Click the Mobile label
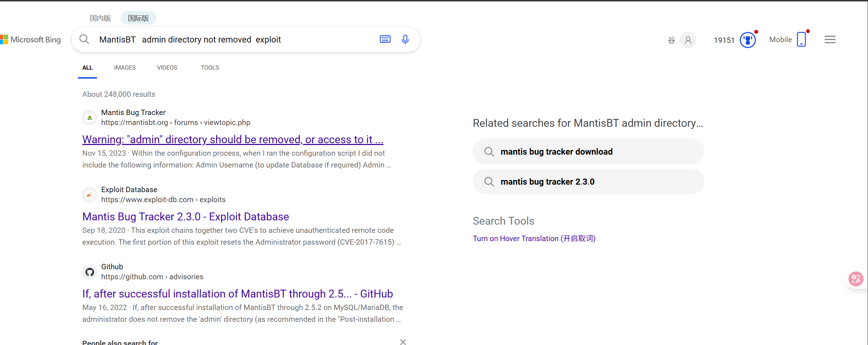Screen dimensions: 868x345 [x=780, y=40]
